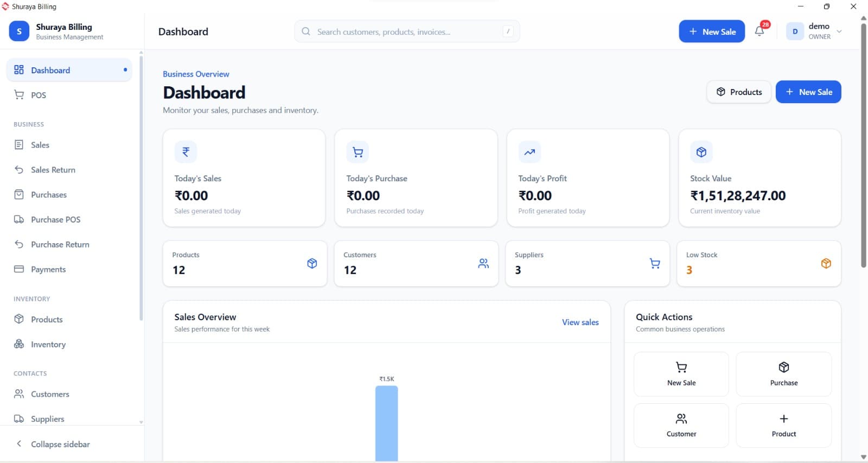Open the notifications bell icon
The width and height of the screenshot is (868, 463).
click(759, 31)
